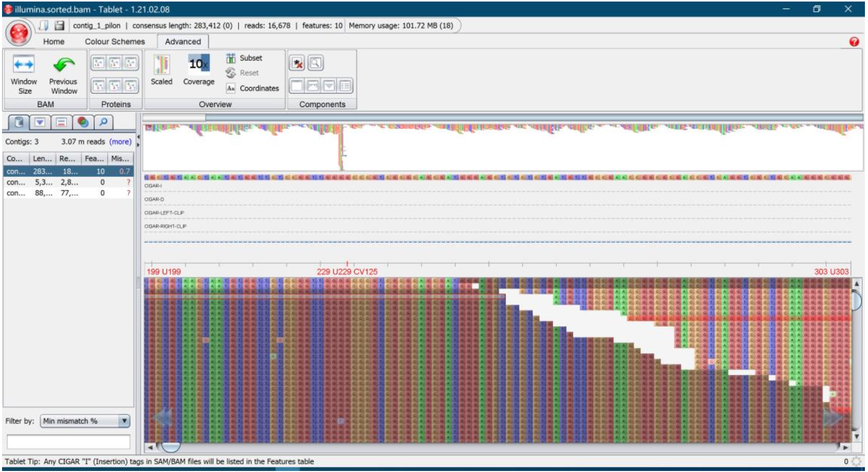Open the Home ribbon tab
Image resolution: width=868 pixels, height=472 pixels.
pyautogui.click(x=54, y=41)
